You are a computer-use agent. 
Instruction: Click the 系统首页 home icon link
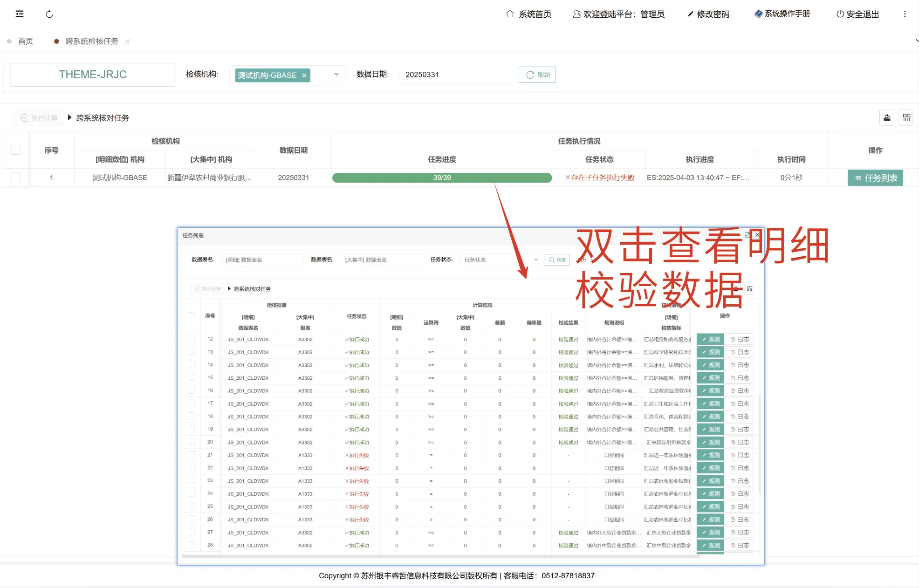(x=528, y=14)
